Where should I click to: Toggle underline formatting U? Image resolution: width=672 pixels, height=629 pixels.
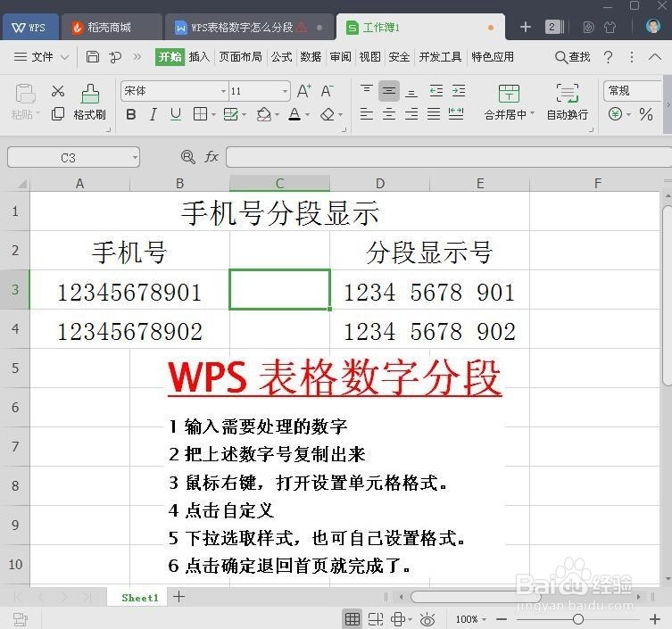point(175,114)
